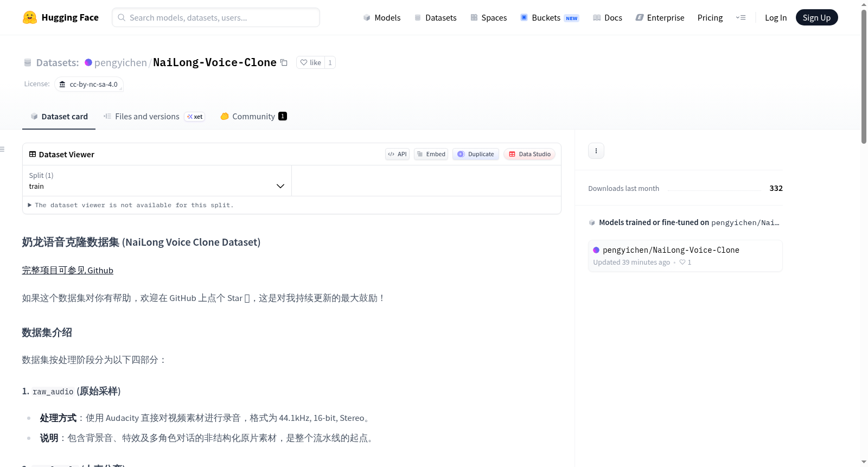
Task: Click the Downloads last month value 332
Action: [776, 188]
